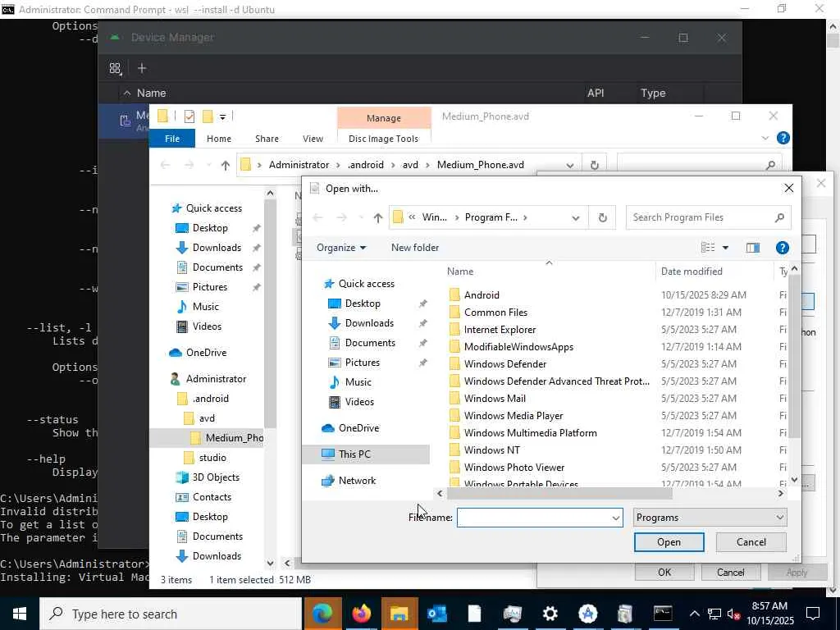Click Add device plus icon in Device Manager
840x630 pixels.
click(142, 68)
